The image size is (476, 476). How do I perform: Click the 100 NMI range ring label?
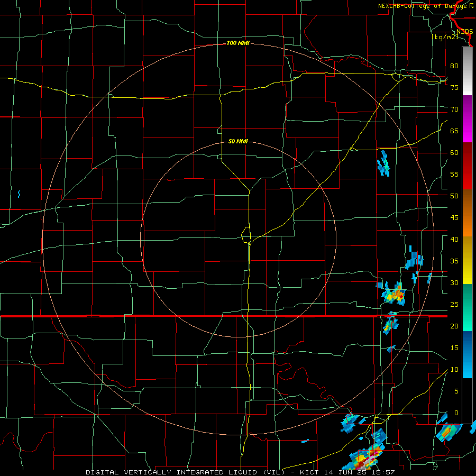click(x=238, y=43)
